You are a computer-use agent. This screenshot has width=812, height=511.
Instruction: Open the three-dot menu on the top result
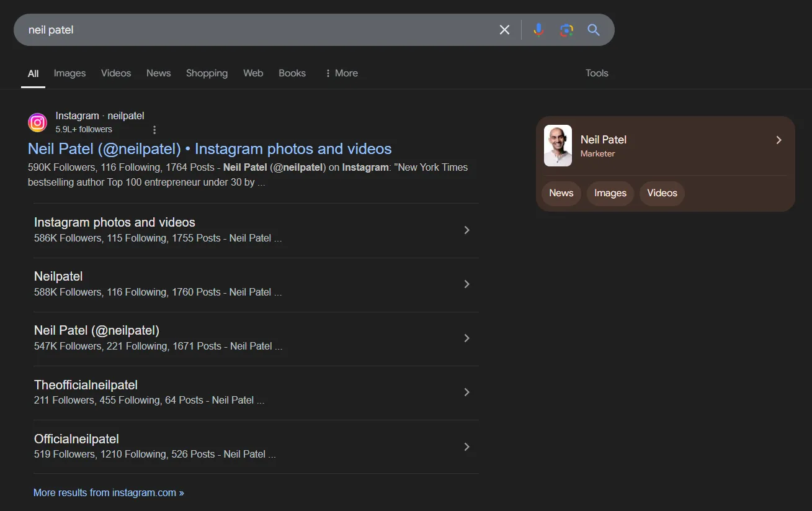154,129
